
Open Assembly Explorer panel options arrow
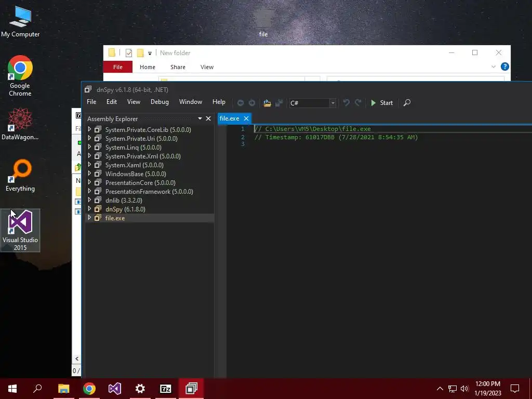(200, 118)
